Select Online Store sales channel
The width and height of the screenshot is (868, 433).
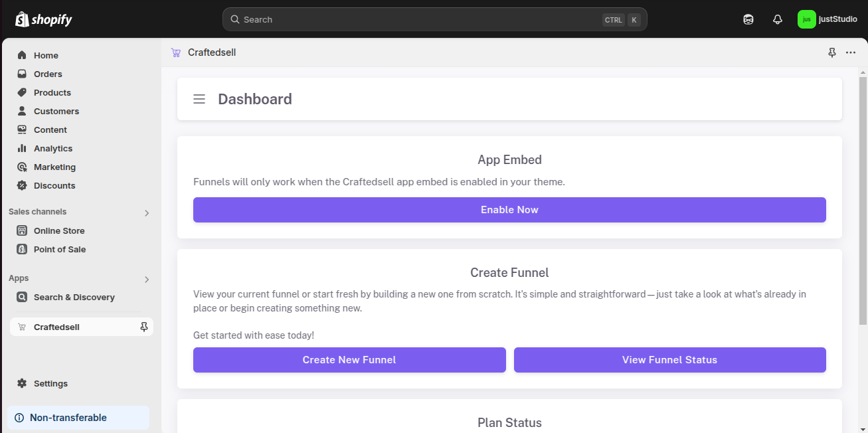pos(59,230)
